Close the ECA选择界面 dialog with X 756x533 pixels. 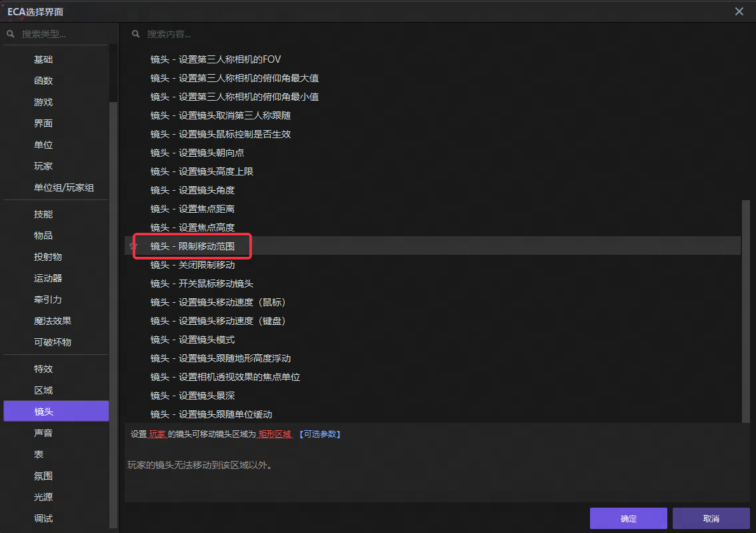tap(739, 11)
